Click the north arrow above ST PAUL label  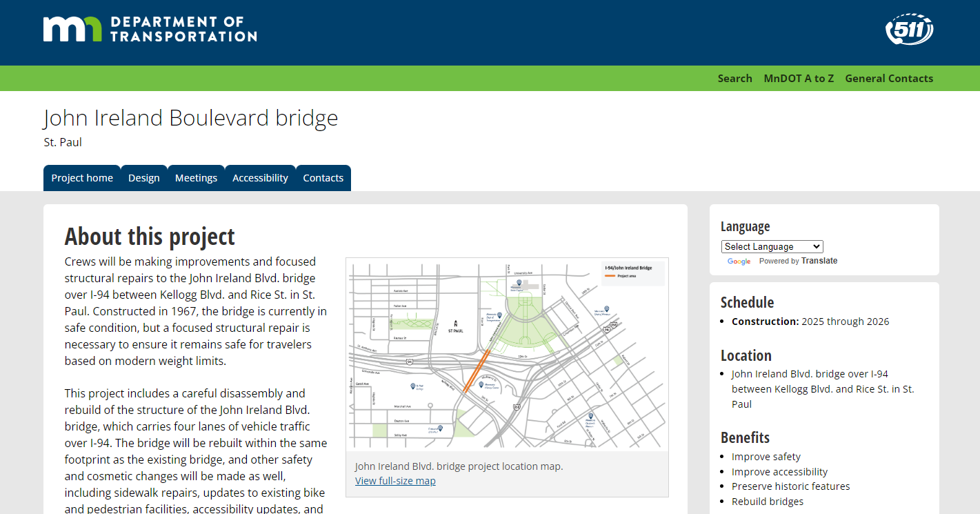coord(455,323)
